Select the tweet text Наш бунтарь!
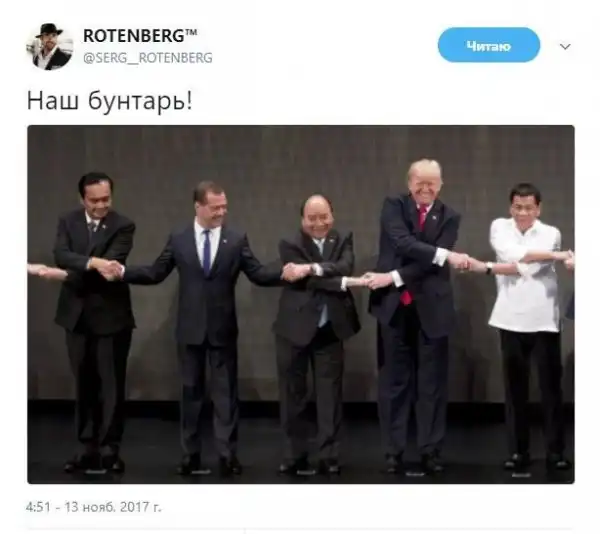 pyautogui.click(x=109, y=101)
